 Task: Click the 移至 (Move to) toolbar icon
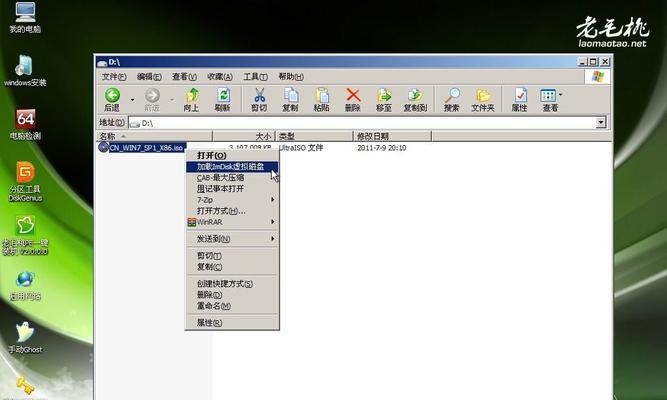[384, 95]
